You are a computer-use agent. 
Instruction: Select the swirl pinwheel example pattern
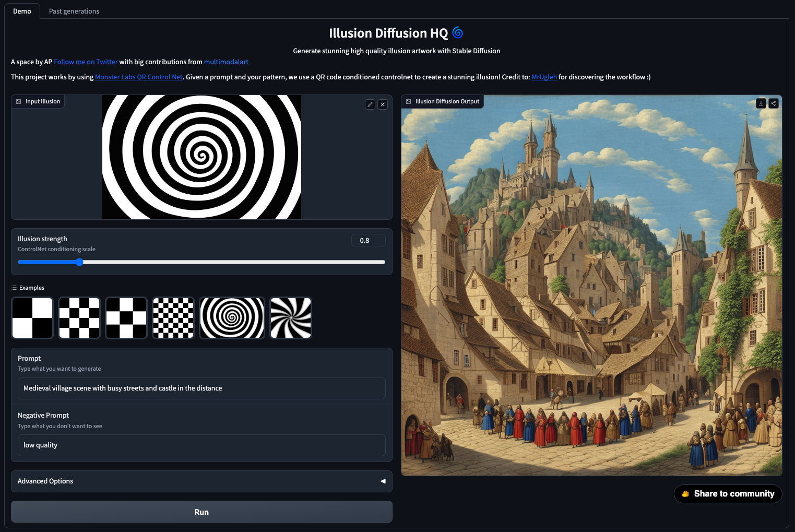[x=291, y=318]
